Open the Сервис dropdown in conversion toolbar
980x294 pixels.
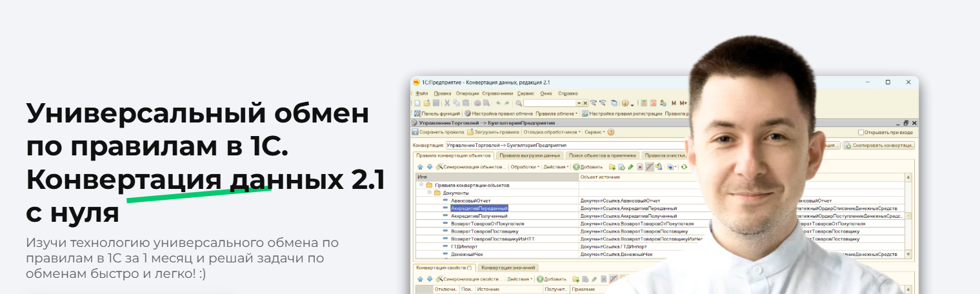pyautogui.click(x=595, y=132)
